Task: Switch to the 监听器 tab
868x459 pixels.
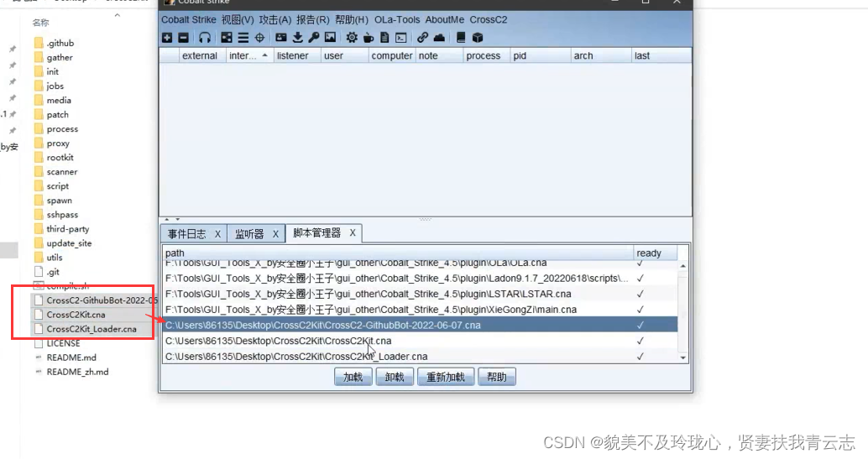Action: 249,233
